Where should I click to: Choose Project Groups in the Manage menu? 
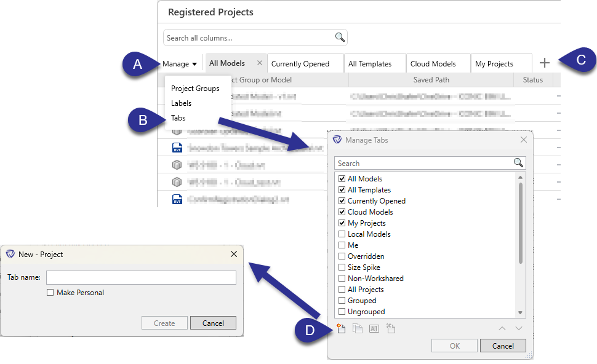coord(195,88)
